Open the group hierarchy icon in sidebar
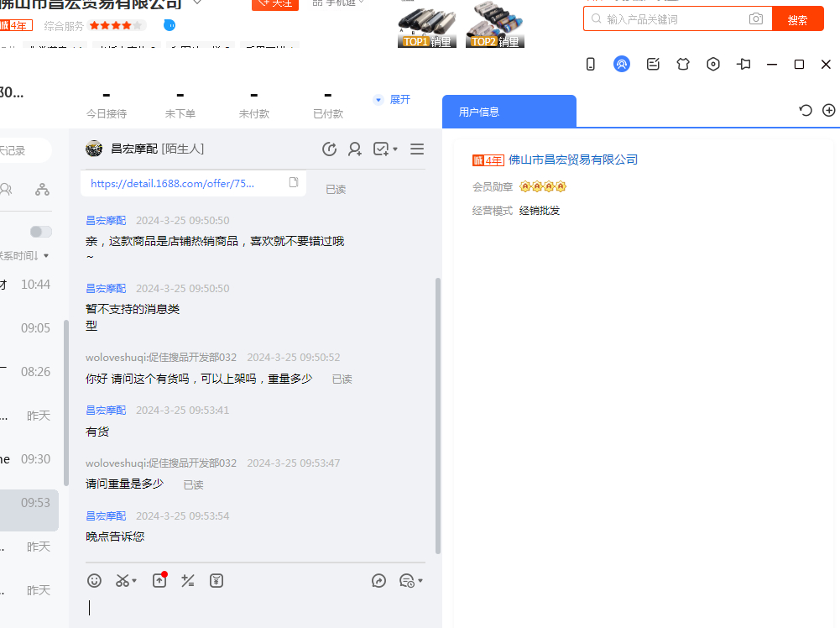Viewport: 840px width, 628px height. (x=42, y=189)
